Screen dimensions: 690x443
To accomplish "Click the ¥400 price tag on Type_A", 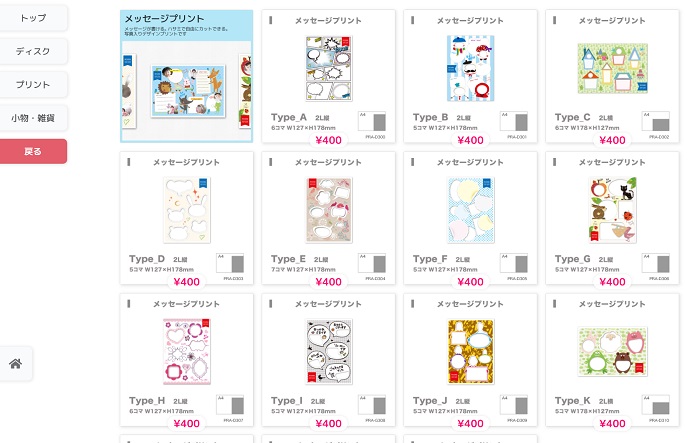I will click(329, 140).
